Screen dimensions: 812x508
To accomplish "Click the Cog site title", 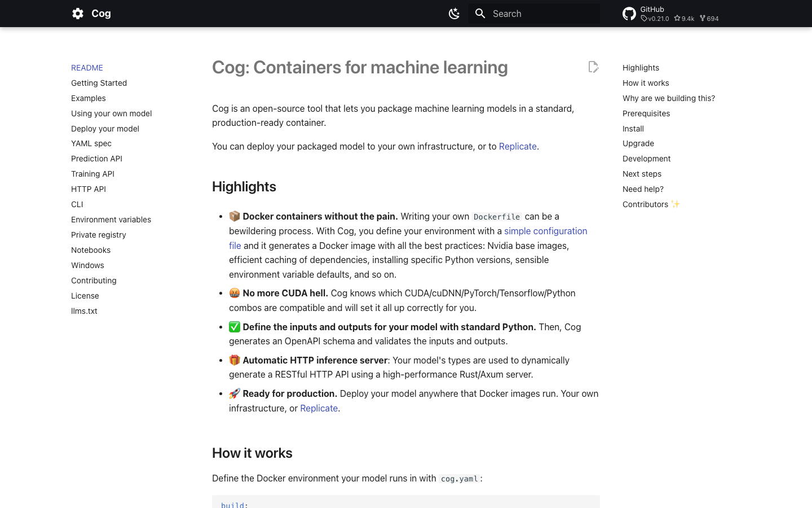I will [101, 14].
